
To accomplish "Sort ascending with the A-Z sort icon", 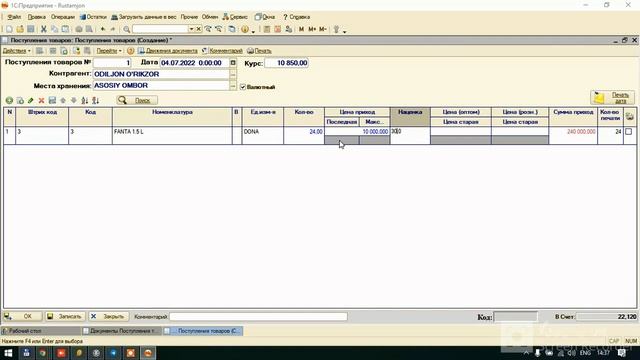I will coord(84,100).
